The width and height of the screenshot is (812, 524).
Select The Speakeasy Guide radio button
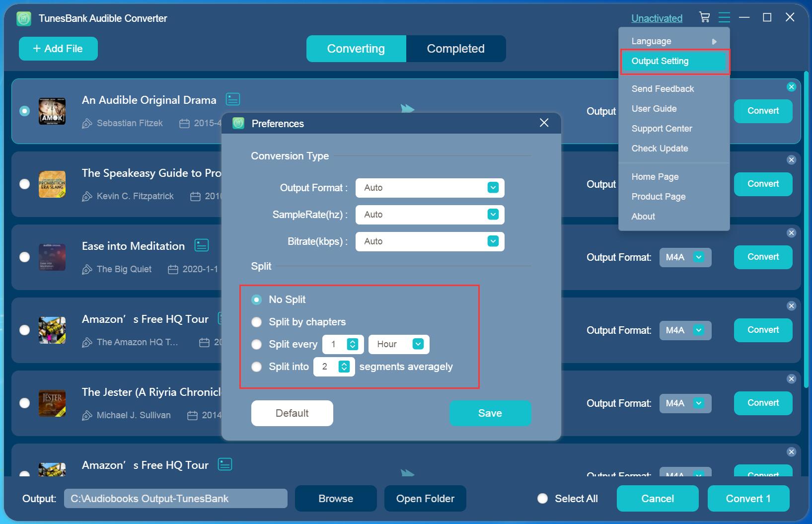point(24,184)
